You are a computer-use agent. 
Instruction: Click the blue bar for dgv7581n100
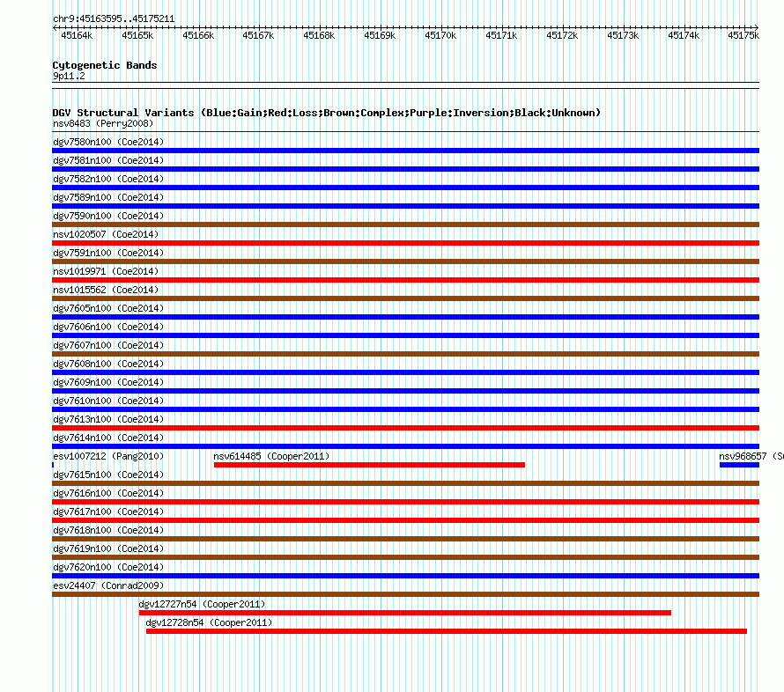[x=405, y=169]
